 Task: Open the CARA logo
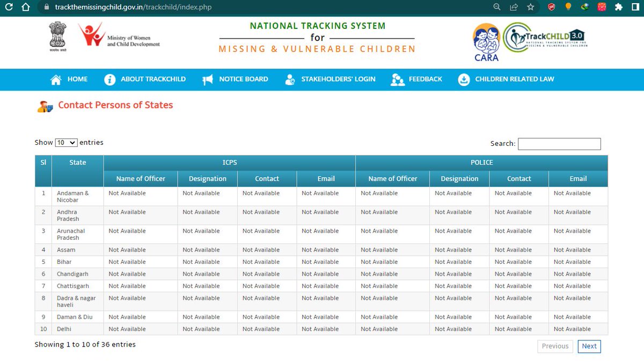pos(486,42)
